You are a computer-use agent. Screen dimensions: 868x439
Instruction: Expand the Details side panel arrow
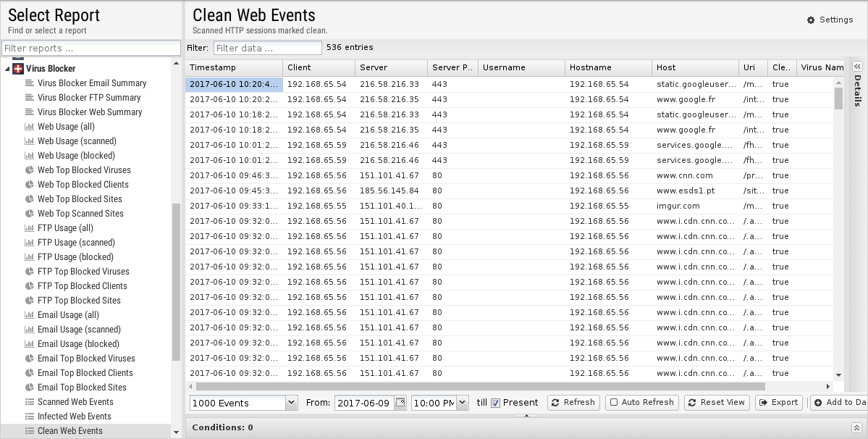(x=857, y=67)
